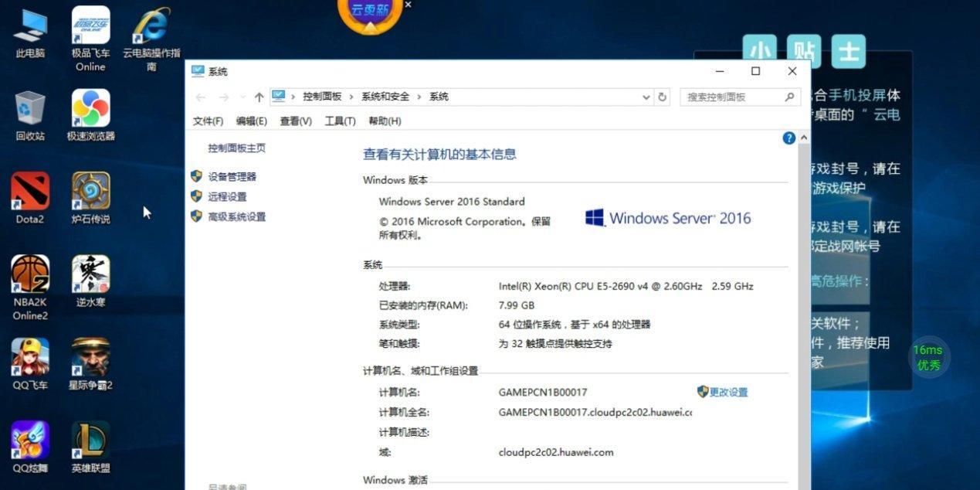Select the 回收站 recycle bin icon
This screenshot has width=980, height=490.
(x=30, y=116)
